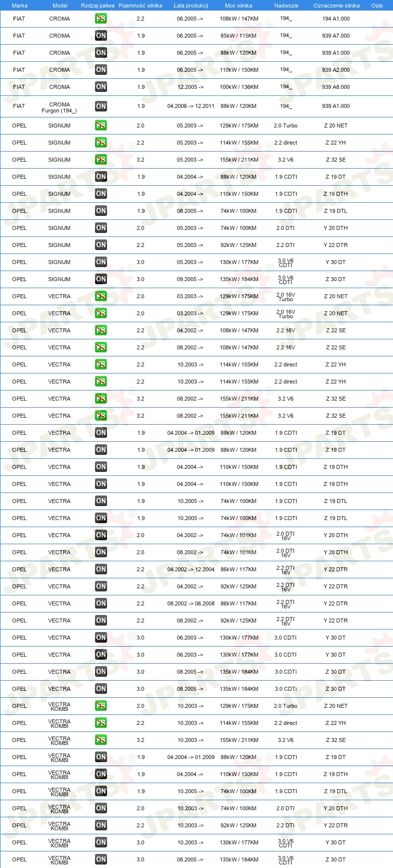This screenshot has width=393, height=868.
Task: Click production years 04.2002 -> 12.2004
Action: (x=190, y=569)
